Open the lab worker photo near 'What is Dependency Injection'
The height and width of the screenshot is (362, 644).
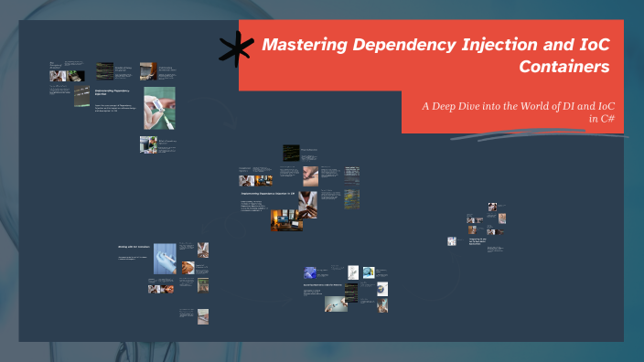(148, 144)
